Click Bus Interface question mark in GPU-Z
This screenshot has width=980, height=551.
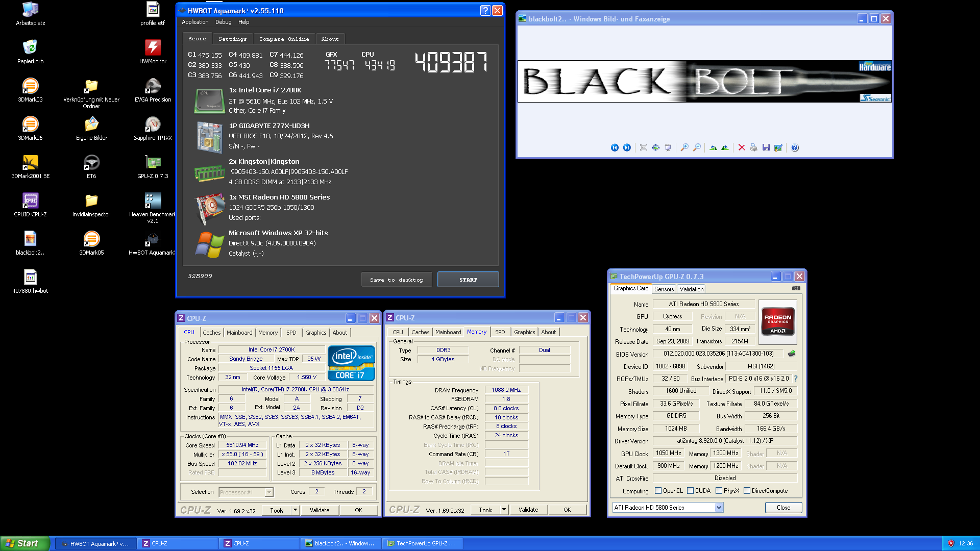[x=796, y=379]
